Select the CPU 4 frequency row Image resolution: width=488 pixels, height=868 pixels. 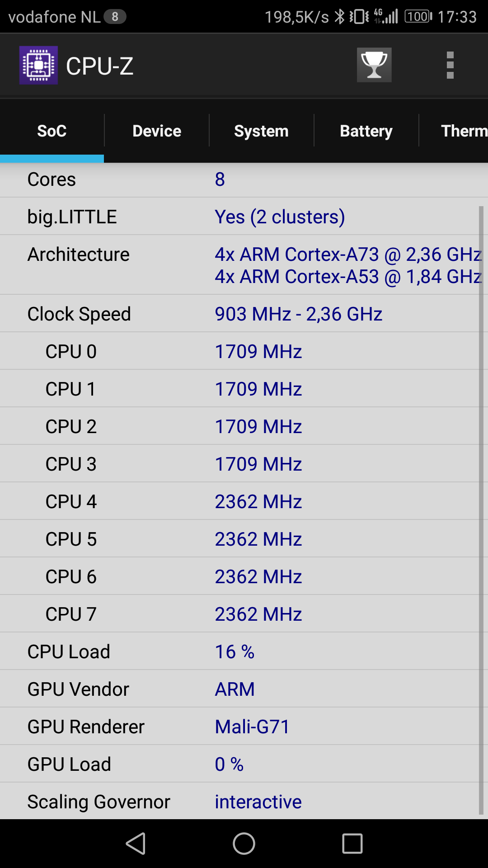click(x=239, y=501)
